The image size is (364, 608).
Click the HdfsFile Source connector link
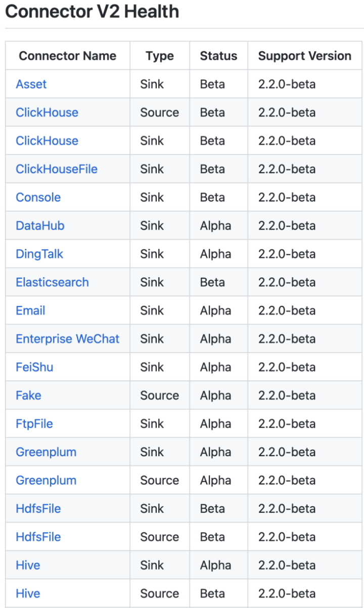(x=38, y=537)
